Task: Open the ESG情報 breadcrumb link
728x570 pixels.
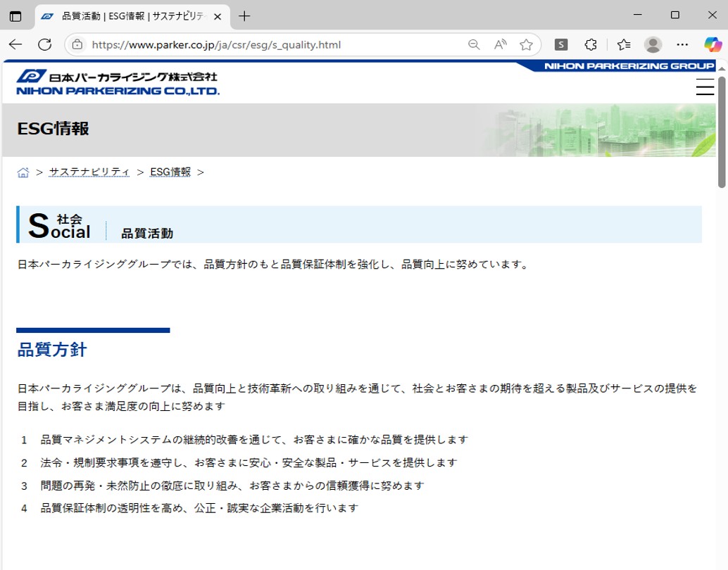Action: tap(170, 172)
